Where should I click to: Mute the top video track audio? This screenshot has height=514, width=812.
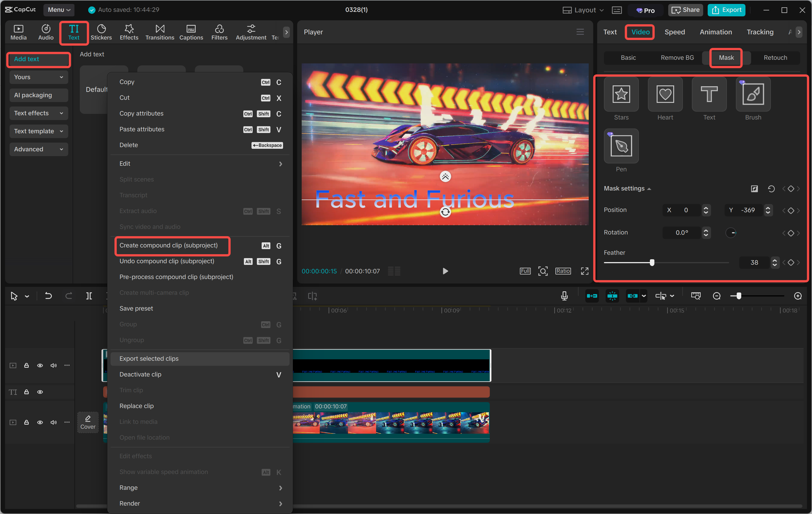53,365
